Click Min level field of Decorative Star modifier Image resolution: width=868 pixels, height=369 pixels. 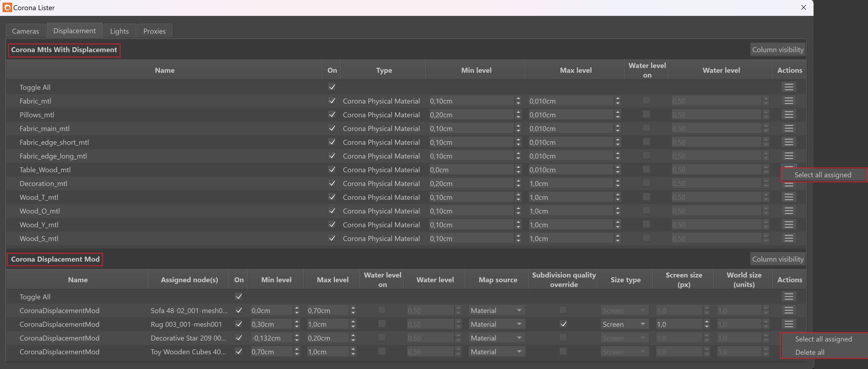coord(272,338)
